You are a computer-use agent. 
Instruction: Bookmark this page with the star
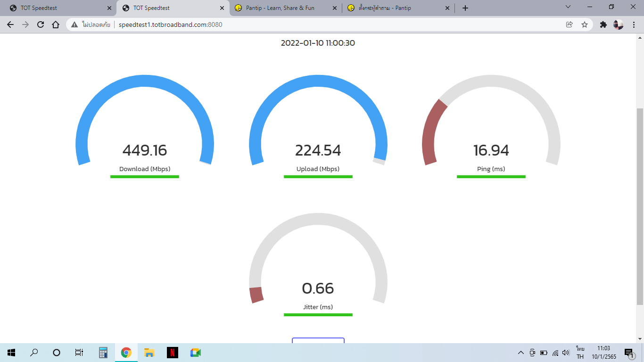(x=585, y=25)
